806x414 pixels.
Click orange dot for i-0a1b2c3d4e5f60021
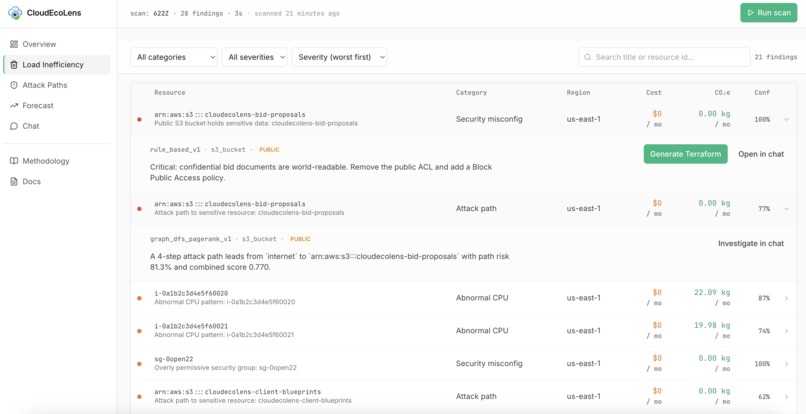point(139,331)
